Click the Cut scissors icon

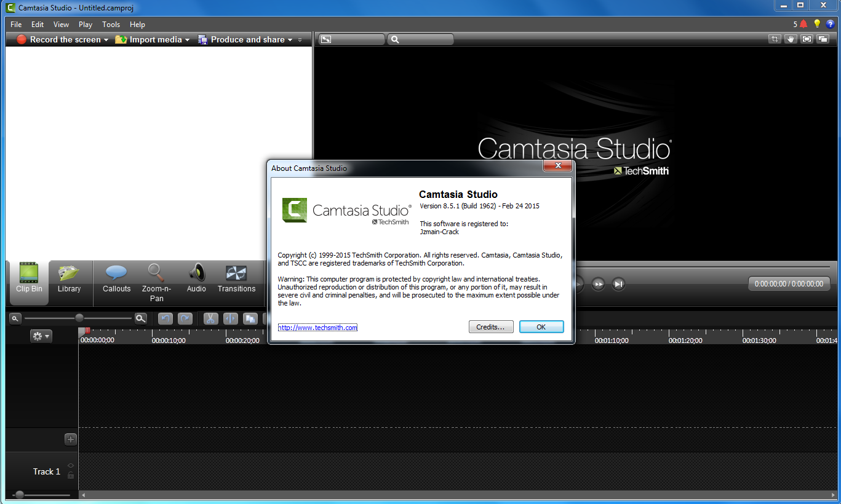click(210, 318)
